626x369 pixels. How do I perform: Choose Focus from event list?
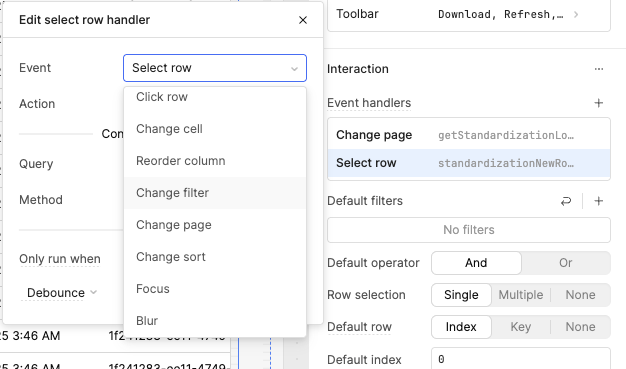pyautogui.click(x=215, y=288)
